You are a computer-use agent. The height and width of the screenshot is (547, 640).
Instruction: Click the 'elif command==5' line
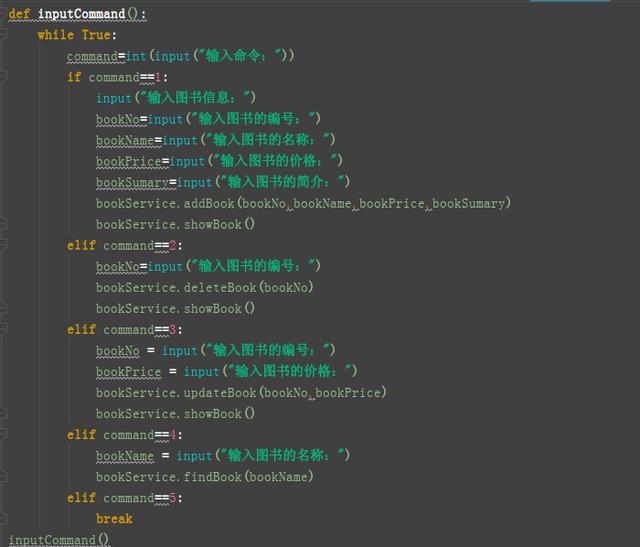point(124,498)
